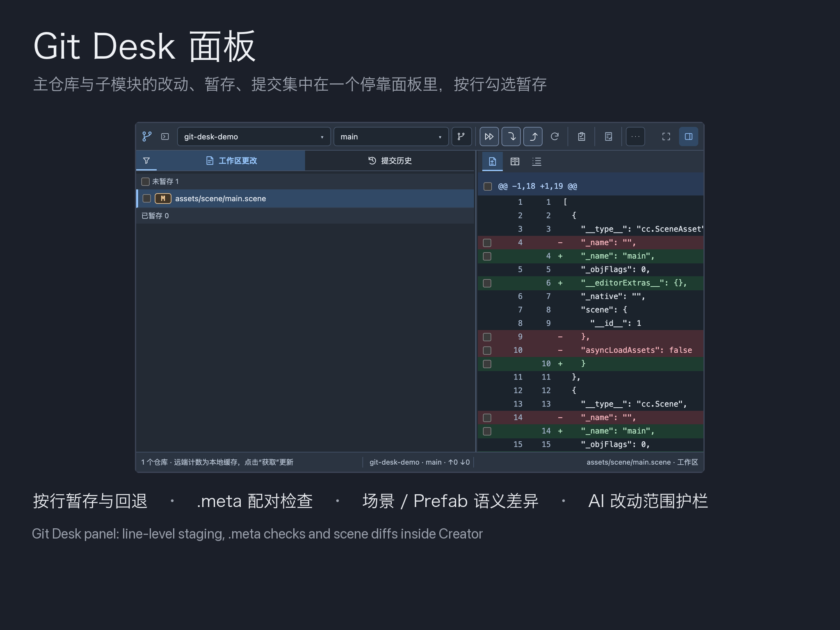Click the "__type__": "cc.Scene" diff line
This screenshot has height=630, width=840.
pos(591,404)
